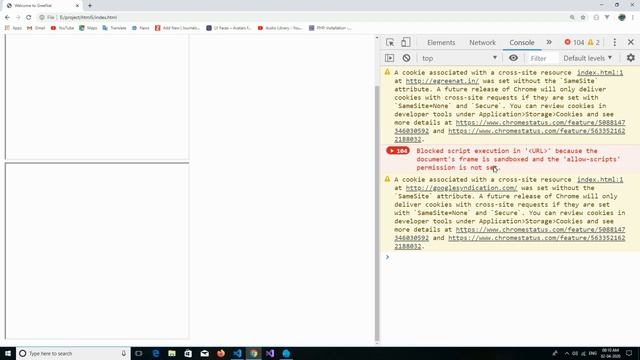Open Visual Studio purple icon from taskbar

tap(270, 353)
